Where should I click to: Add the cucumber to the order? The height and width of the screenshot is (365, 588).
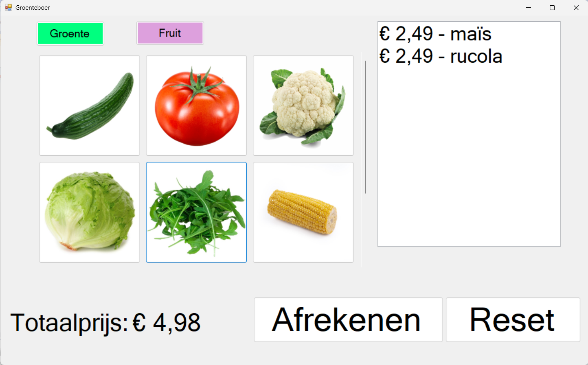90,105
